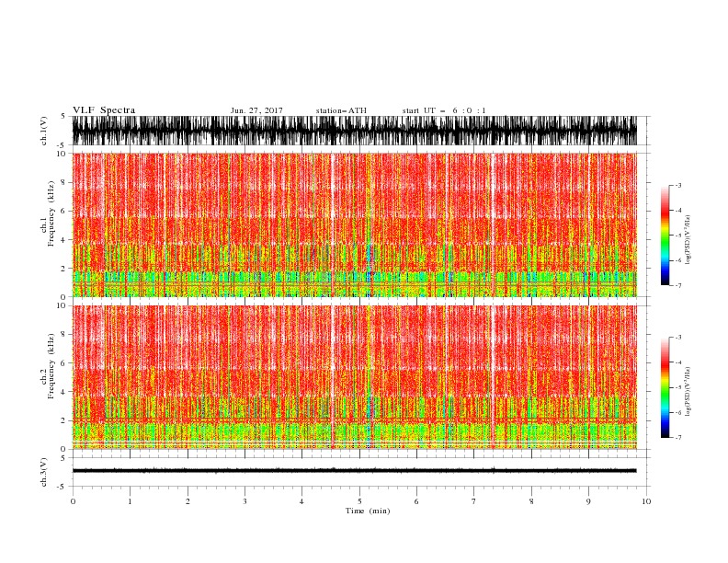
Task: Click the "7" tick label on the time axis
Action: [474, 501]
